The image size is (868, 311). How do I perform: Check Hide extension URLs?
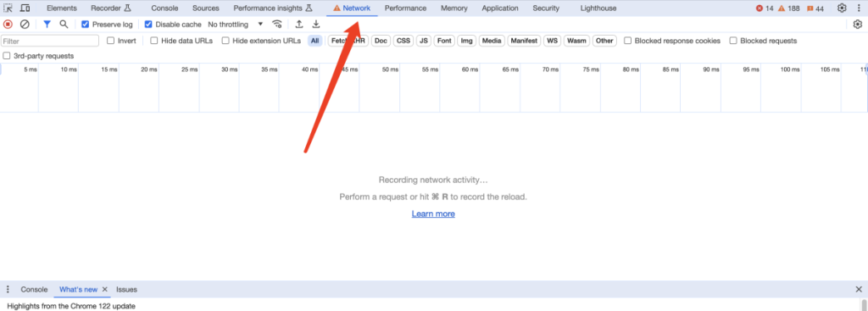click(225, 41)
